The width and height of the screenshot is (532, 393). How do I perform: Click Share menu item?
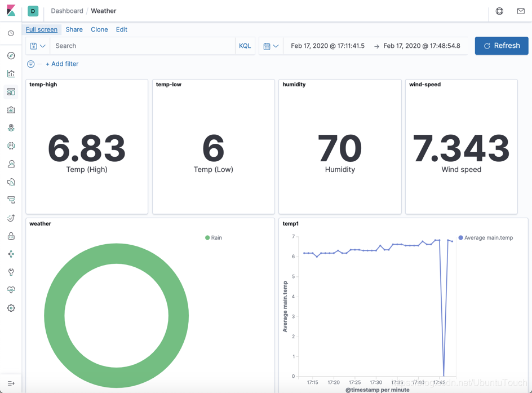click(74, 29)
